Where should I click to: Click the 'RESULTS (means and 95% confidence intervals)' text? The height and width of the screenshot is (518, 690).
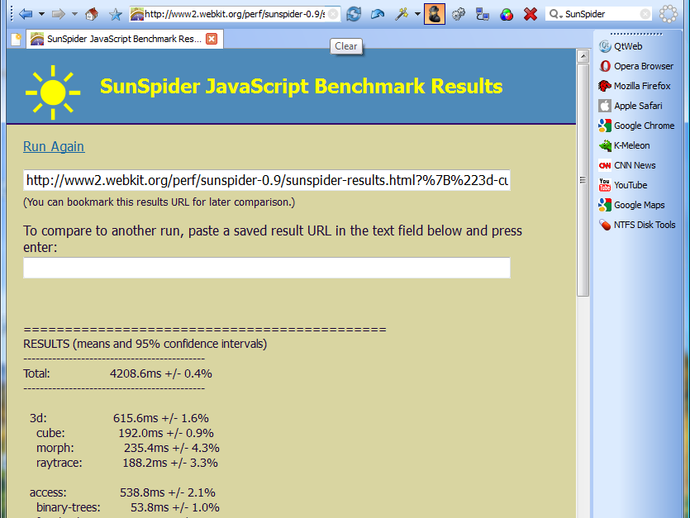145,344
